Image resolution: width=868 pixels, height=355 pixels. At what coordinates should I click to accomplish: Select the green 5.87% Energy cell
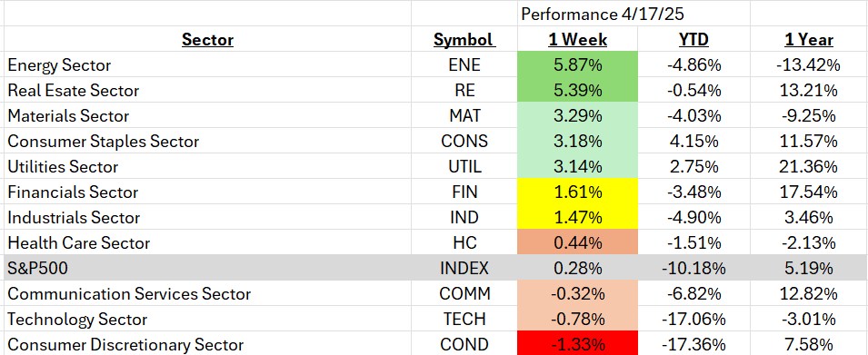[x=577, y=64]
